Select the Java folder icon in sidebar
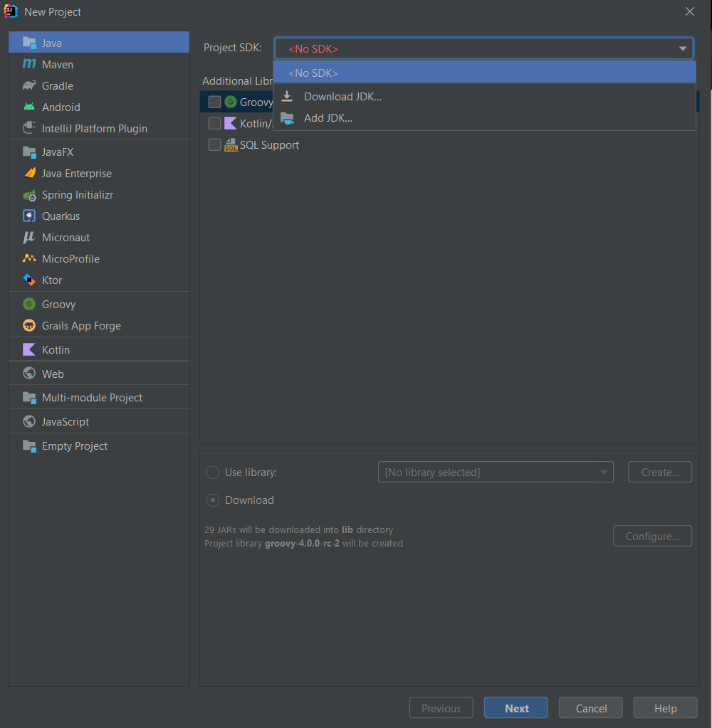Screen dimensions: 712x728 point(29,43)
